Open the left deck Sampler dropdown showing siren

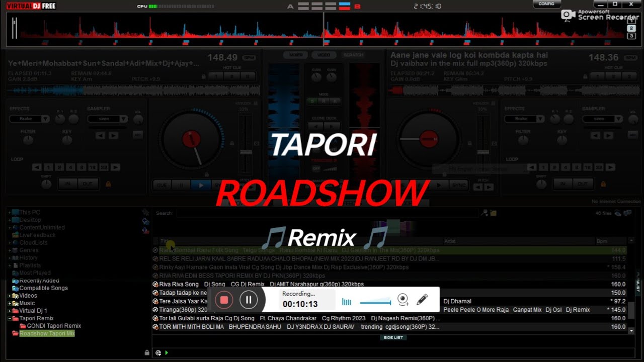tap(107, 119)
